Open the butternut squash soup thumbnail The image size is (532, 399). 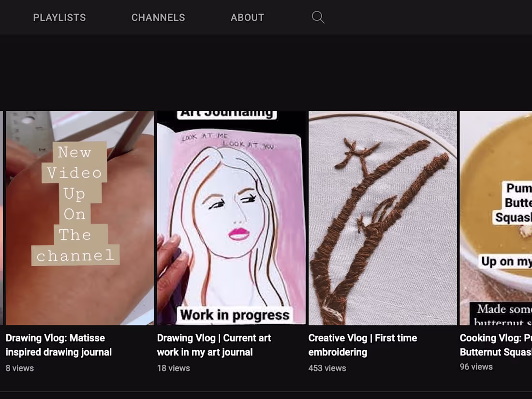pyautogui.click(x=496, y=218)
